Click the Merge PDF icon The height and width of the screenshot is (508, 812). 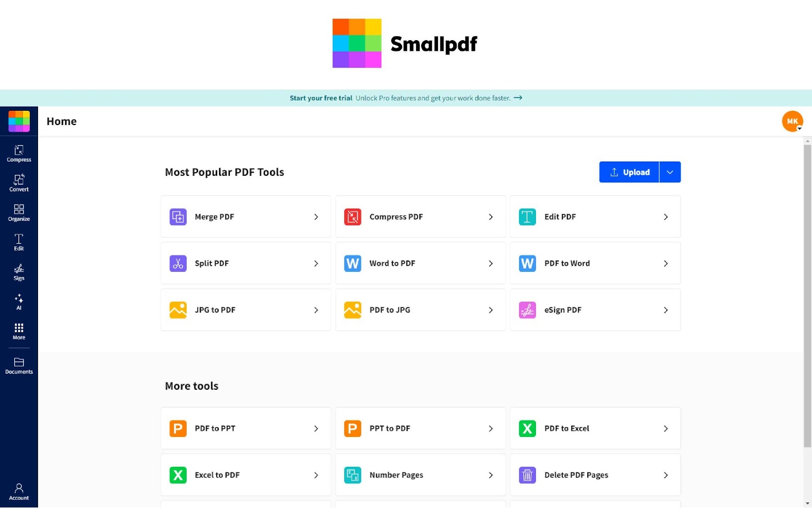(x=178, y=217)
